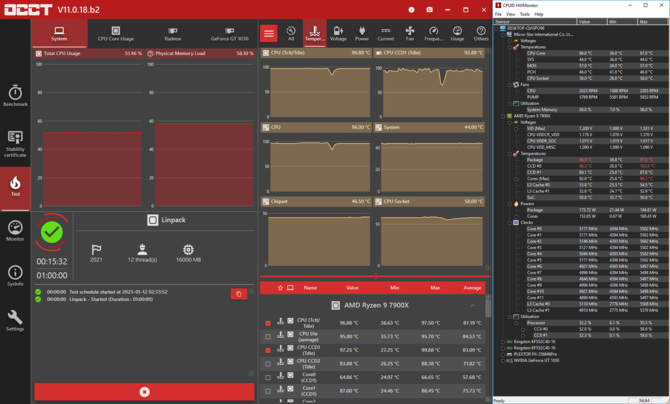Collapse Micro-Star International node in HWMonitor
Viewport: 670px width, 404px height.
pos(503,35)
